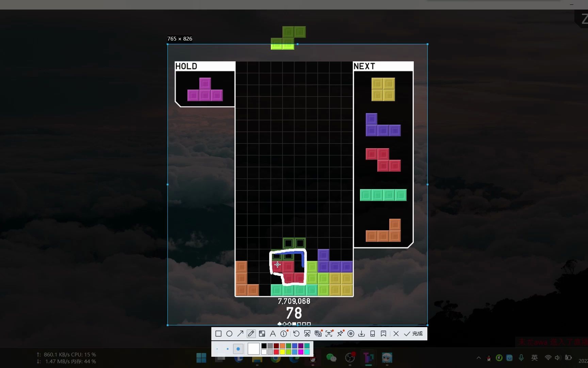The image size is (588, 368).
Task: Choose the smallest brush size dot
Action: 217,349
